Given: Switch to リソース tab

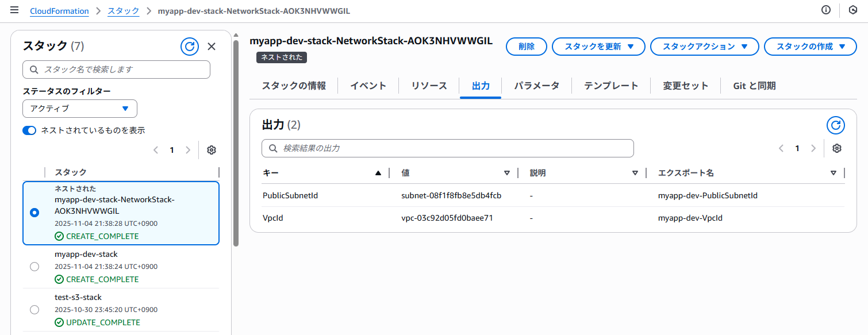Looking at the screenshot, I should point(429,86).
